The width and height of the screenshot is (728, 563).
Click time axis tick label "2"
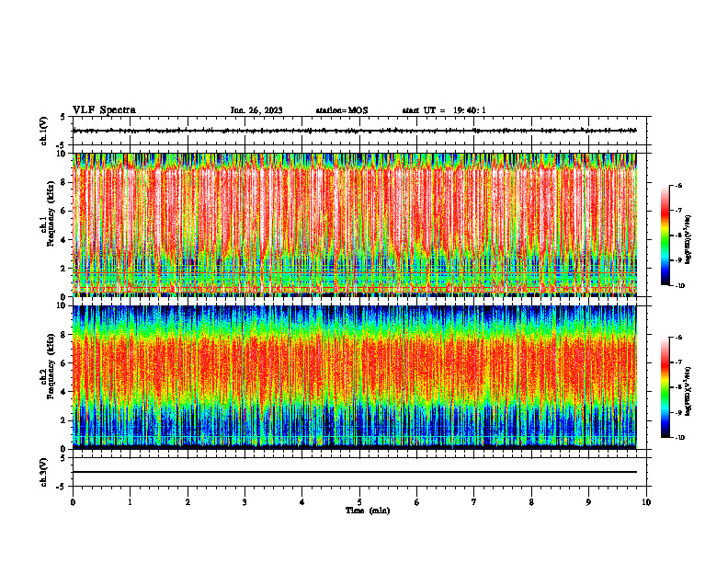point(188,502)
